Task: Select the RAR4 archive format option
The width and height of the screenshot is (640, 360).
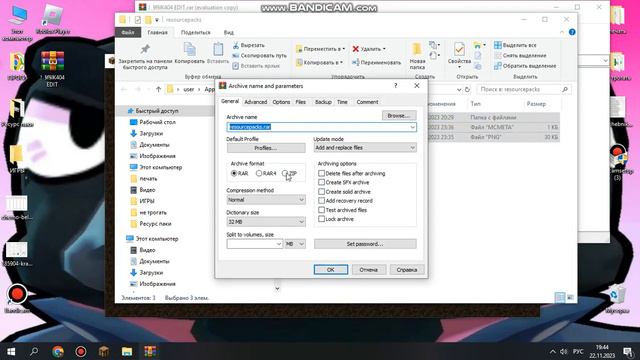Action: [x=259, y=173]
